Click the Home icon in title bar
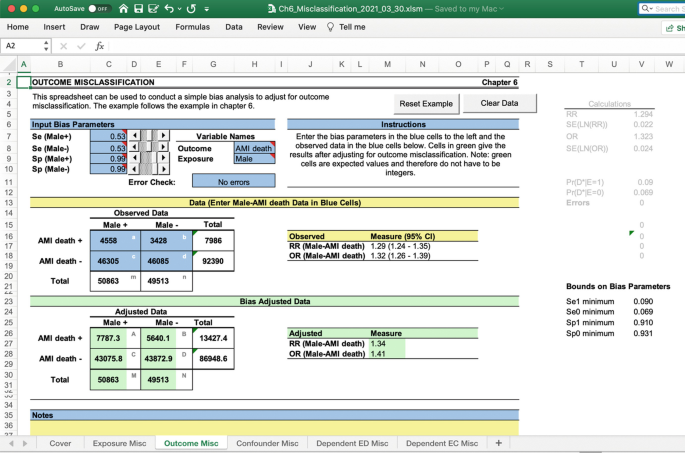685x453 pixels. (124, 8)
